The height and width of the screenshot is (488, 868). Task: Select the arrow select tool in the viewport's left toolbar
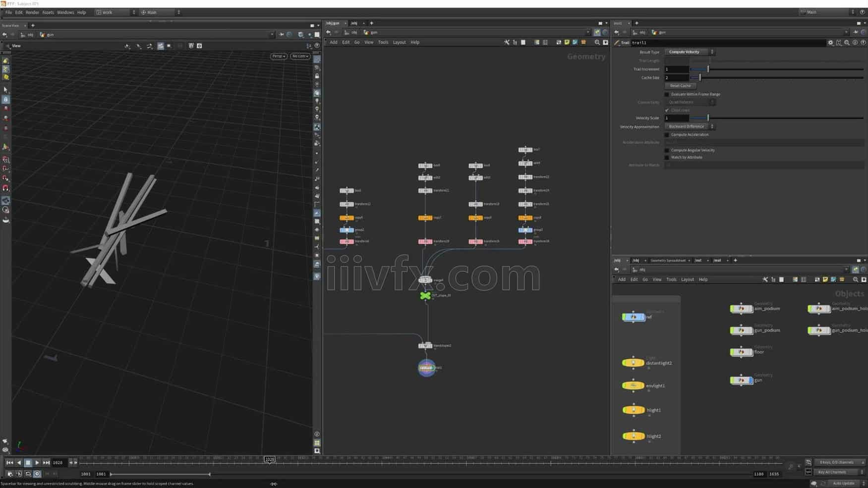[x=6, y=90]
